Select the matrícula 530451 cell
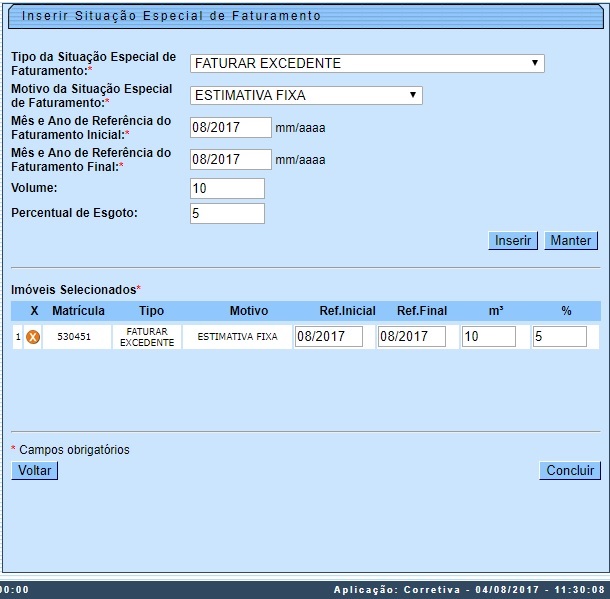 [x=73, y=337]
